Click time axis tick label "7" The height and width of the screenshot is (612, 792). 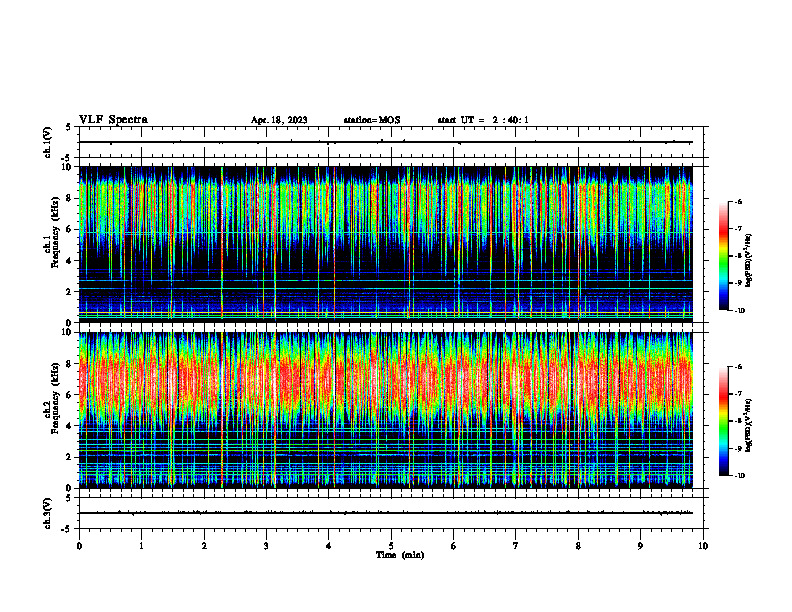[516, 546]
